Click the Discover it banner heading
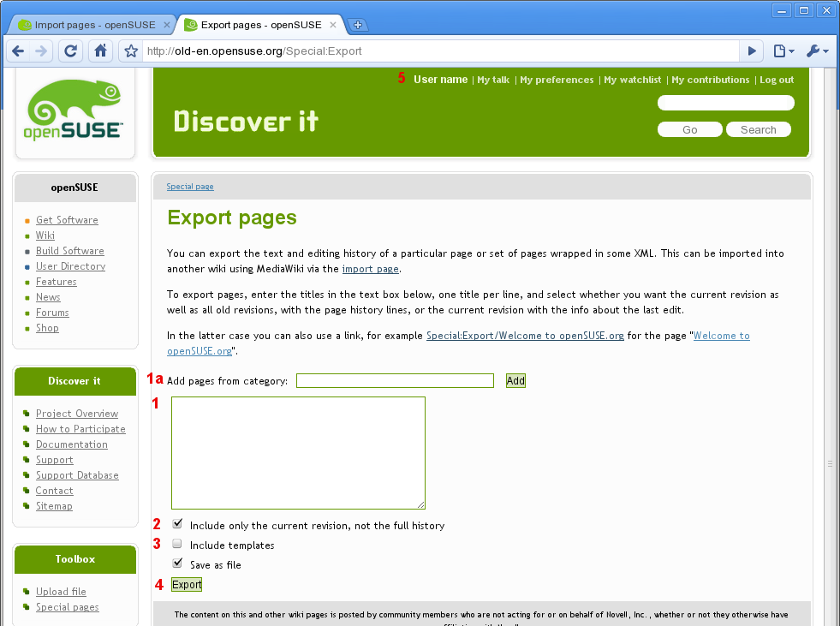840x626 pixels. [x=246, y=121]
